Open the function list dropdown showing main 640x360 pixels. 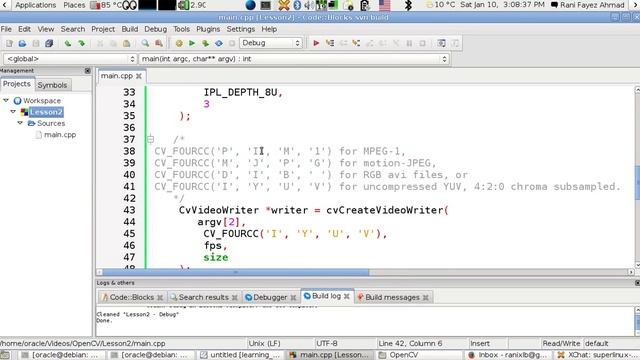[x=294, y=59]
